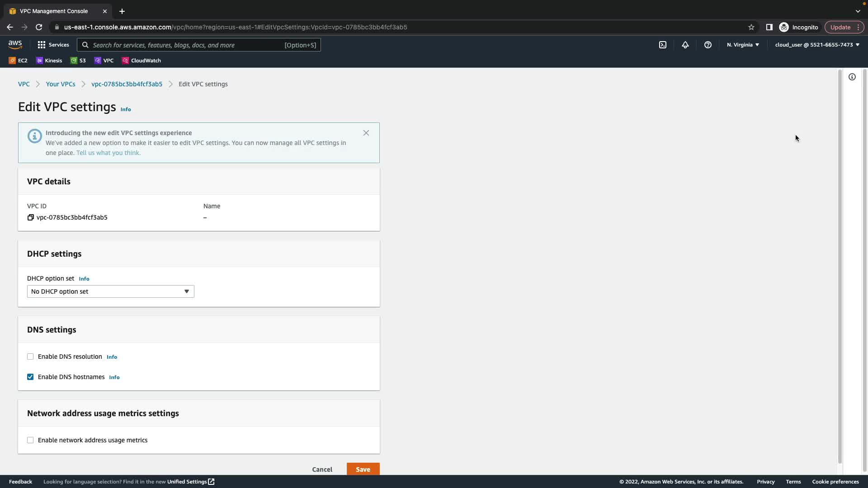The height and width of the screenshot is (488, 868).
Task: Open AWS CloudShell icon
Action: 663,45
